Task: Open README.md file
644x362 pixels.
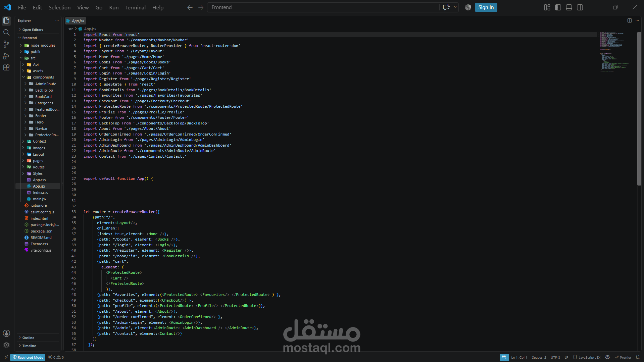Action: pos(41,238)
